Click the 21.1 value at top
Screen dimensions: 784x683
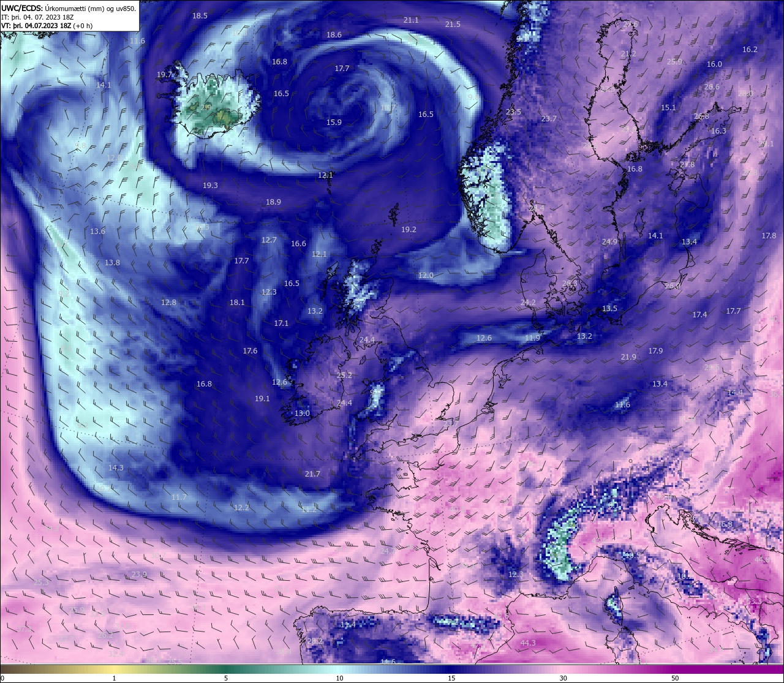pos(411,20)
